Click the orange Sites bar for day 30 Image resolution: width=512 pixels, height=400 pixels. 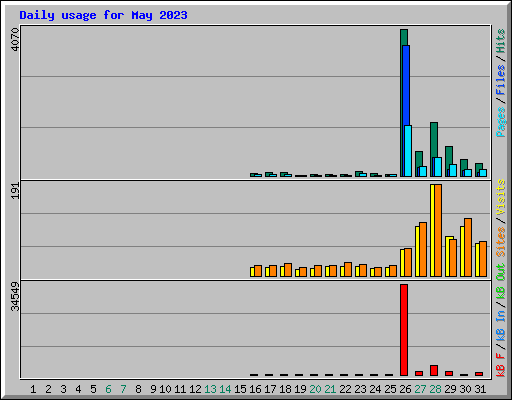[468, 247]
